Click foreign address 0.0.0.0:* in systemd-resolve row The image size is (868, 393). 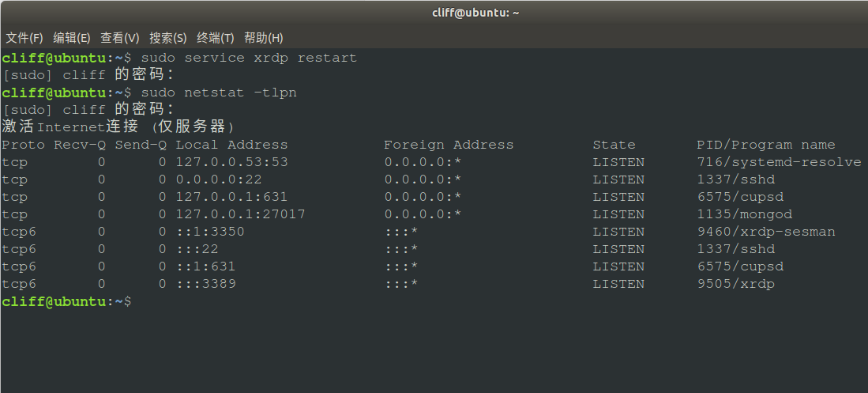423,162
